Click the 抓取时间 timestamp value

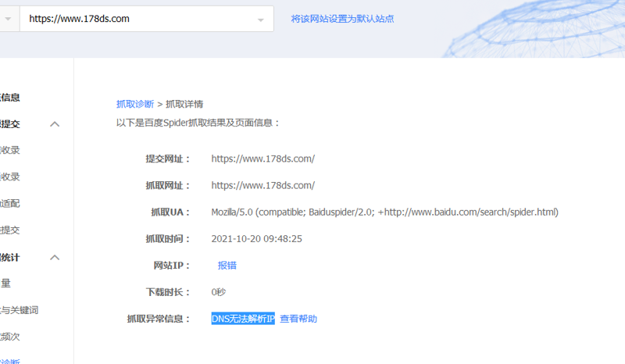click(x=256, y=239)
